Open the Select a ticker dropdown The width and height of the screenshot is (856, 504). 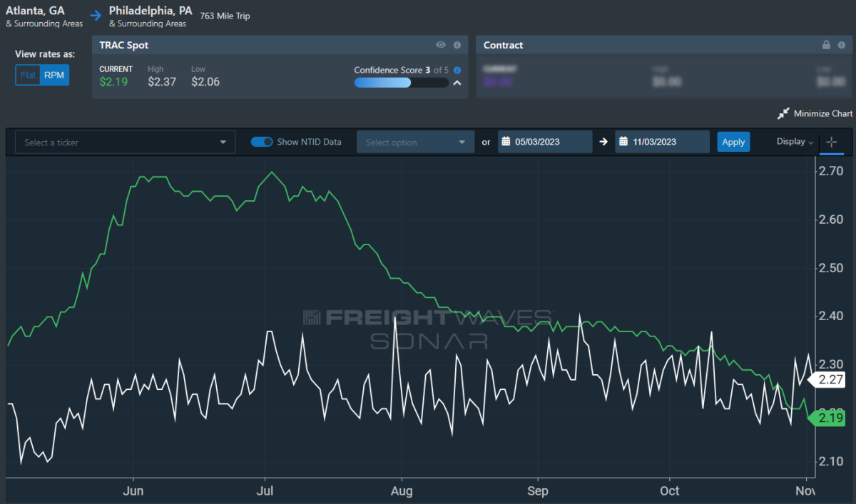coord(126,143)
